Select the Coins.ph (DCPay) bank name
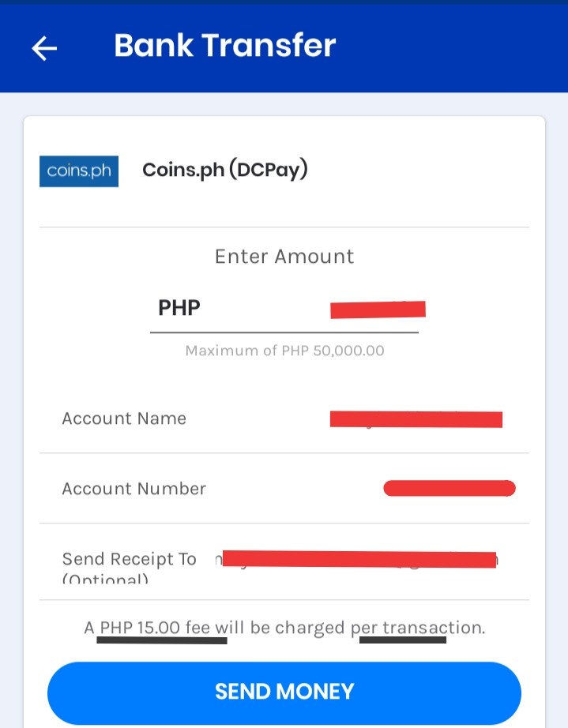Screen dimensions: 568x728 coord(225,171)
